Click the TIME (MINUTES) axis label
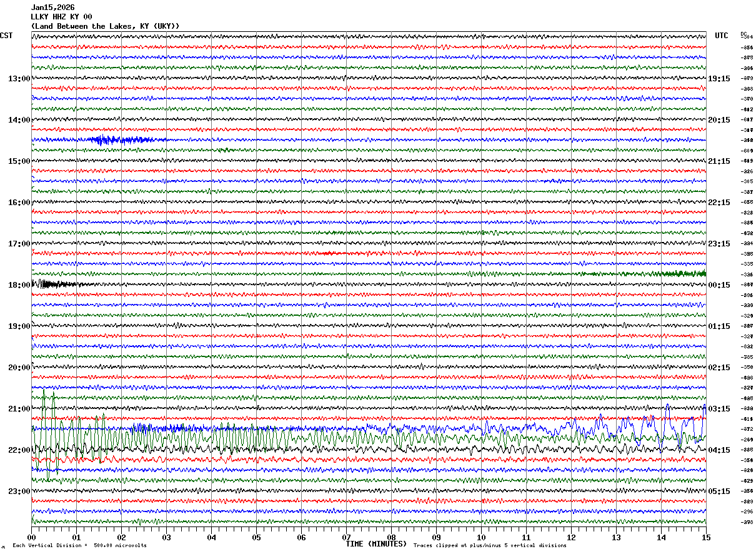The image size is (756, 554). tap(376, 544)
